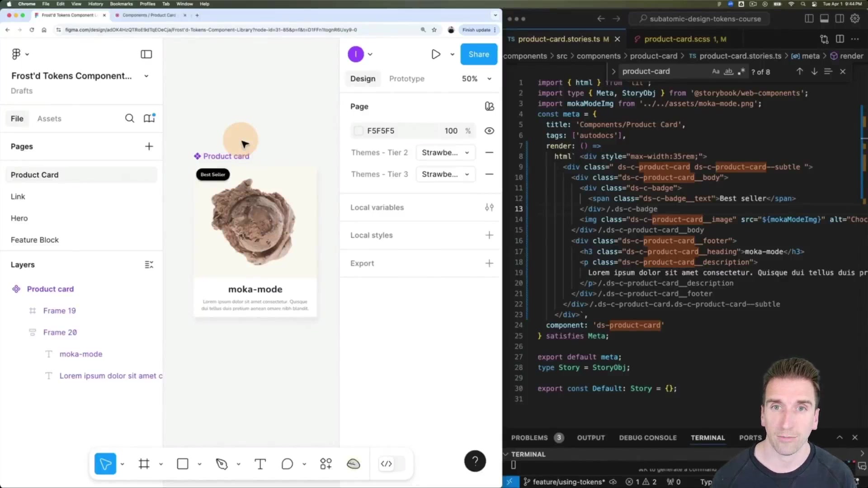Select the Move tool in the Figma toolbar
The image size is (868, 488).
point(105,464)
